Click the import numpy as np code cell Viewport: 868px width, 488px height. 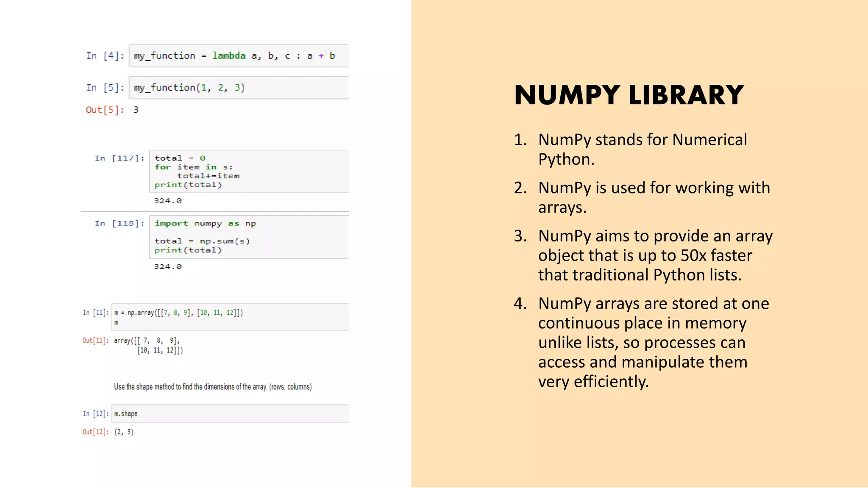pos(249,237)
